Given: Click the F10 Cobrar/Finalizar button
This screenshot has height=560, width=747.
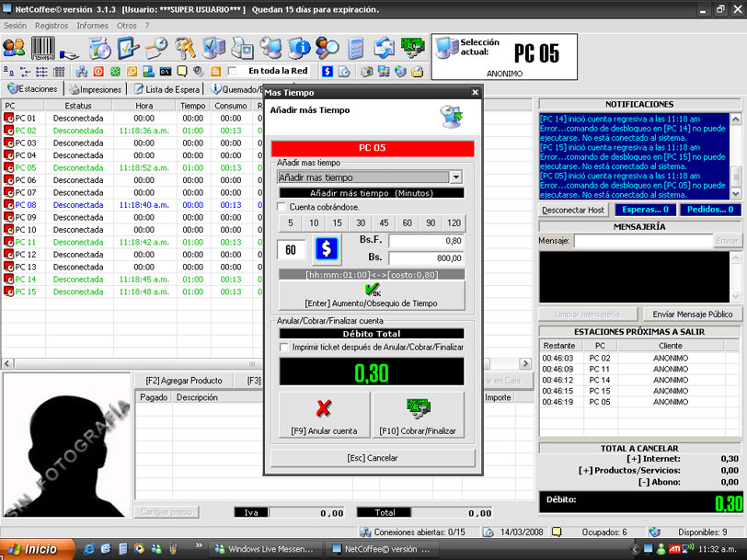Looking at the screenshot, I should 418,417.
